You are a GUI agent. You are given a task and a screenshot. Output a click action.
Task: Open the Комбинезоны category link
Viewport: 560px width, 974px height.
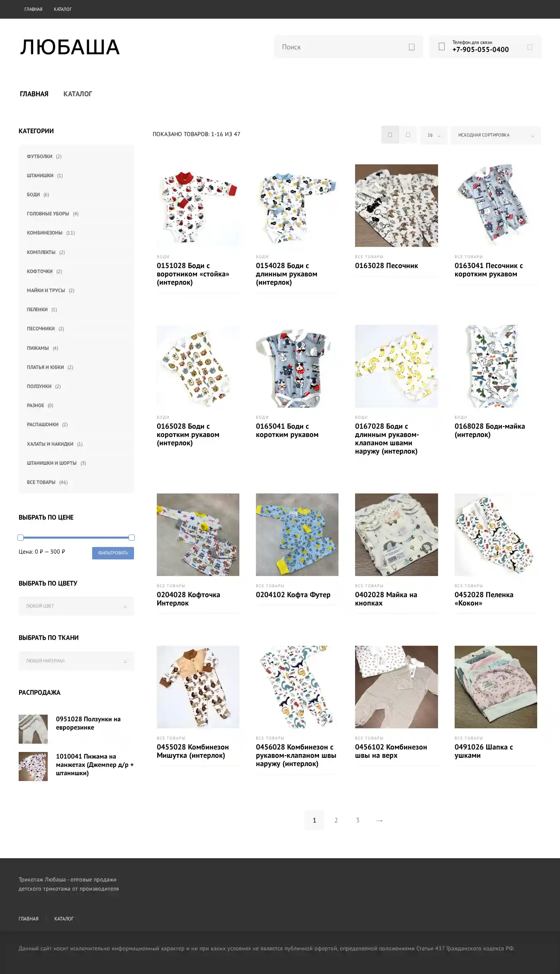coord(45,233)
